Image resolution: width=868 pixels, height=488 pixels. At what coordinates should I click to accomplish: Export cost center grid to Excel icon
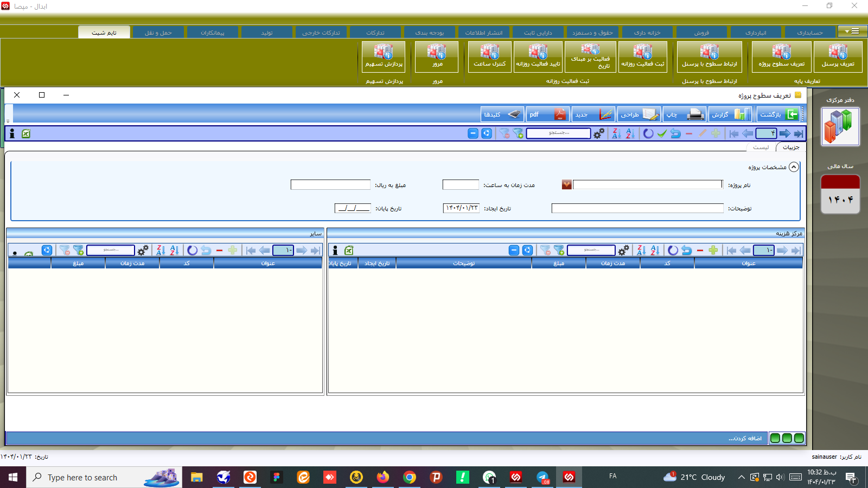pos(349,250)
